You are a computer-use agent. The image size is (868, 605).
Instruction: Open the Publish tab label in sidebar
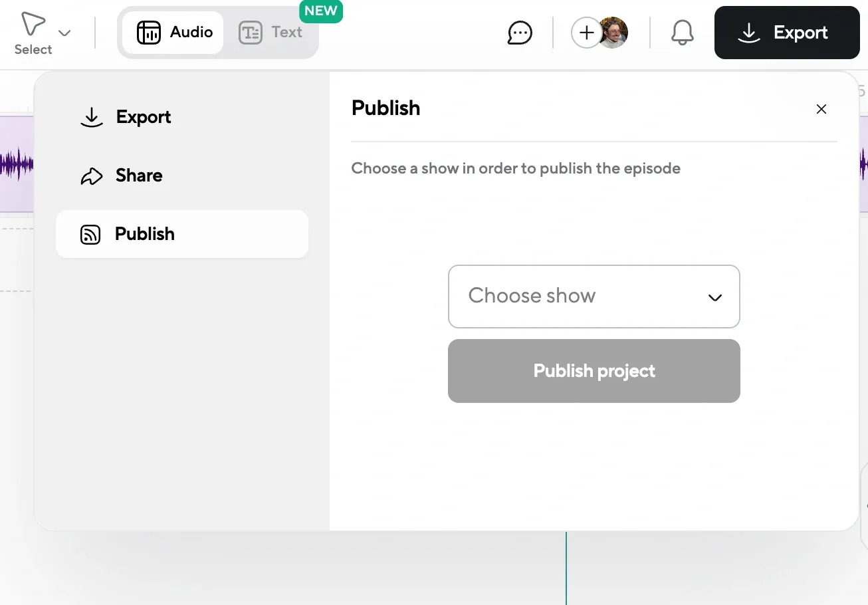pyautogui.click(x=145, y=234)
